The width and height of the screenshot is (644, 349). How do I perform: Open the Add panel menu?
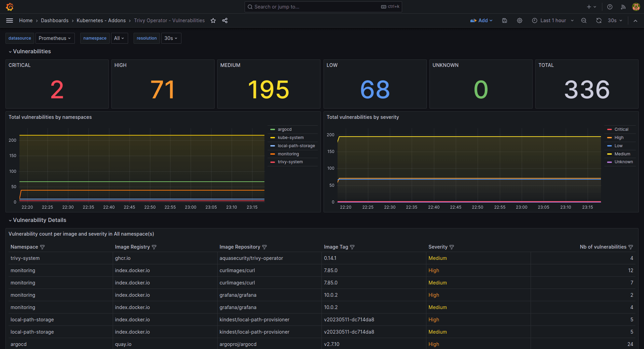coord(481,20)
